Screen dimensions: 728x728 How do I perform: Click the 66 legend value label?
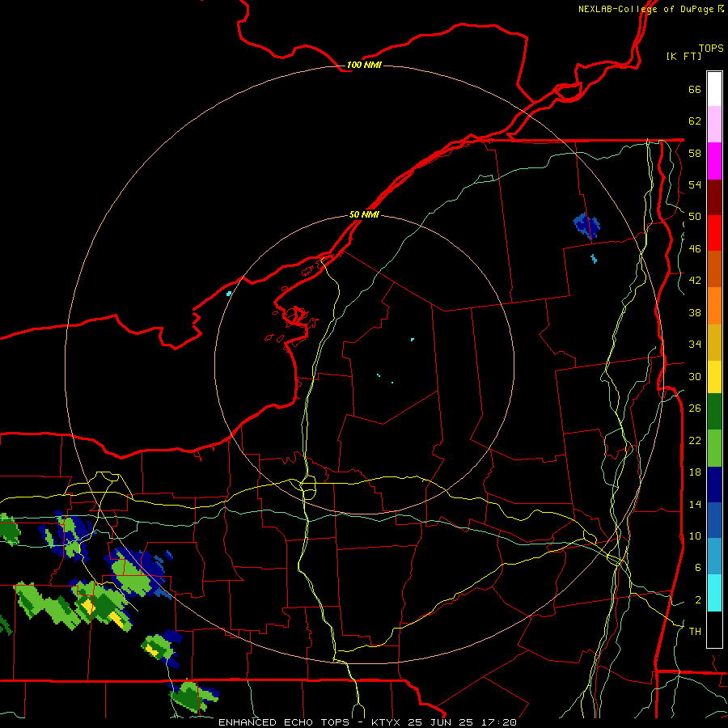tap(695, 89)
